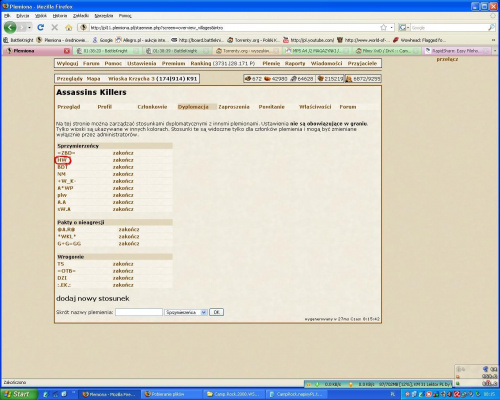Viewport: 500px width, 400px height.
Task: Switch to the Członkowie tab
Action: tap(152, 107)
